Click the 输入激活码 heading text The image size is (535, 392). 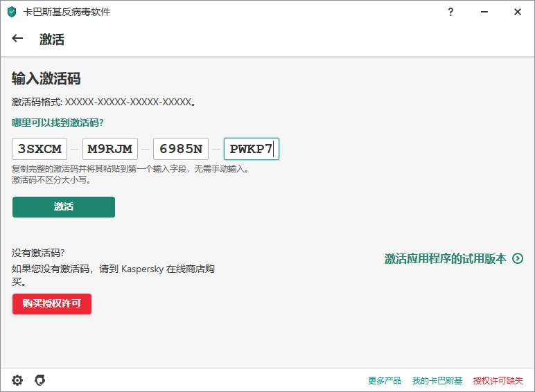(46, 78)
